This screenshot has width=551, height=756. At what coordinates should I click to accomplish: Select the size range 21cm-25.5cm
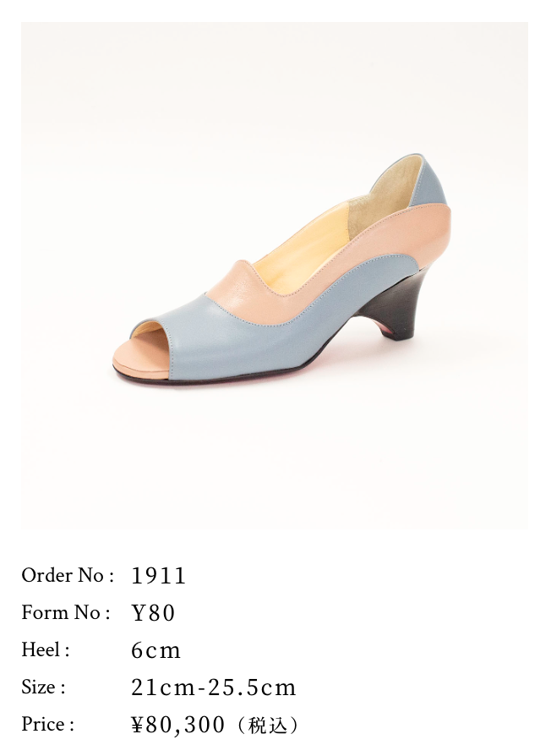[213, 688]
